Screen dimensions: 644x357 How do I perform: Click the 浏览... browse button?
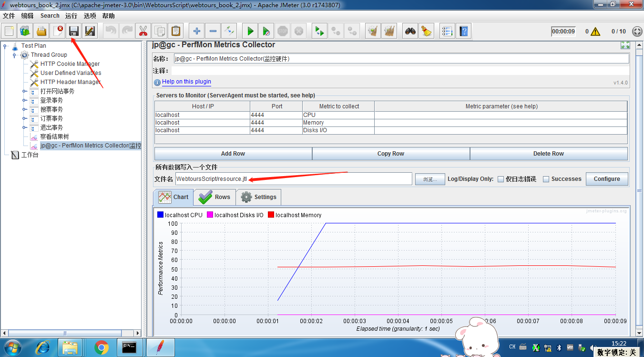(x=430, y=179)
